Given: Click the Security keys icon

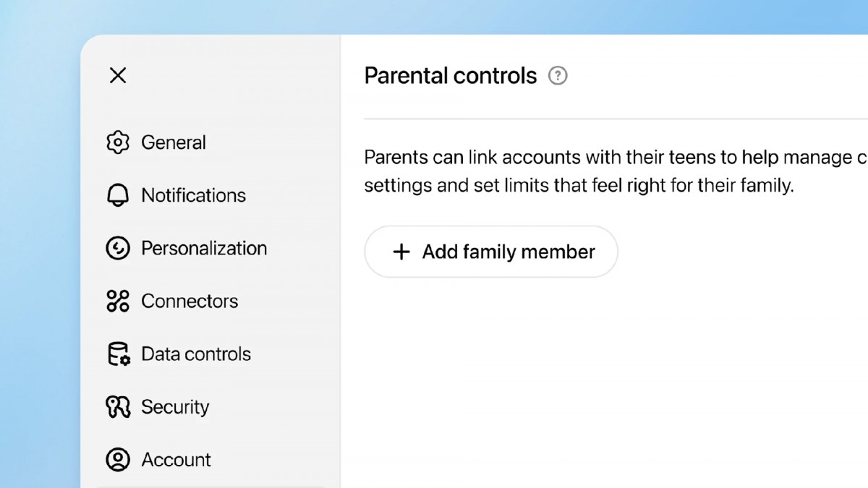Looking at the screenshot, I should 117,407.
